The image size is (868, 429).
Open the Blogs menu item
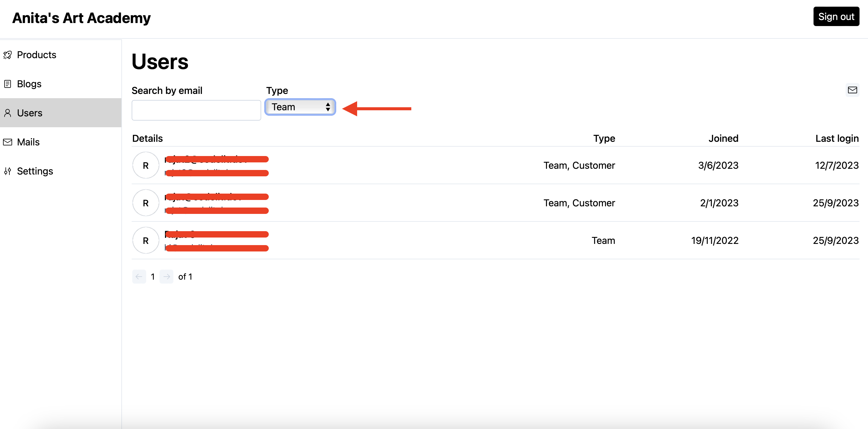29,84
